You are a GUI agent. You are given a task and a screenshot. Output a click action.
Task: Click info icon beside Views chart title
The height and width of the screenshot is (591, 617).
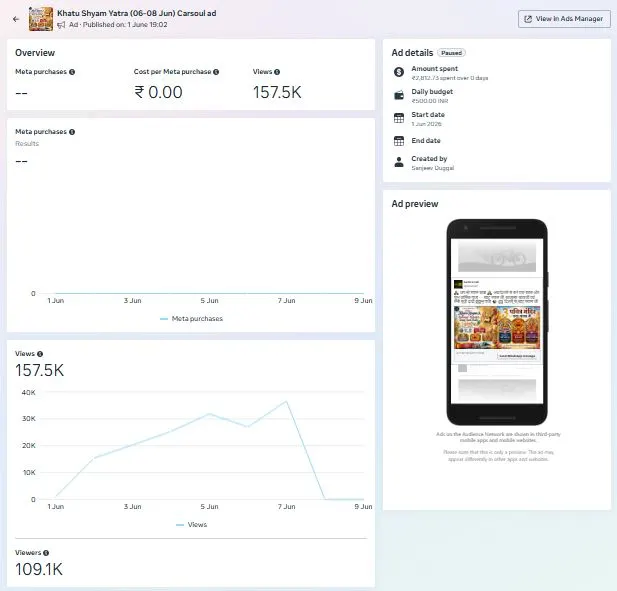pyautogui.click(x=40, y=354)
